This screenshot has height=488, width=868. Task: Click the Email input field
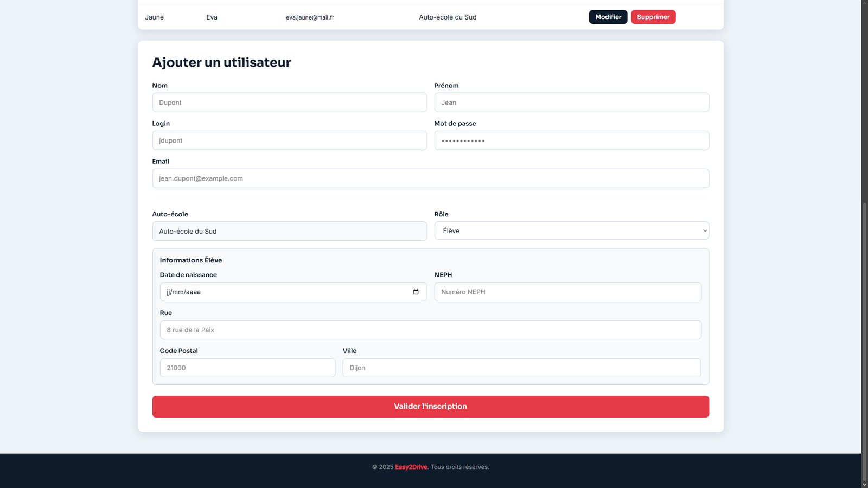[430, 178]
